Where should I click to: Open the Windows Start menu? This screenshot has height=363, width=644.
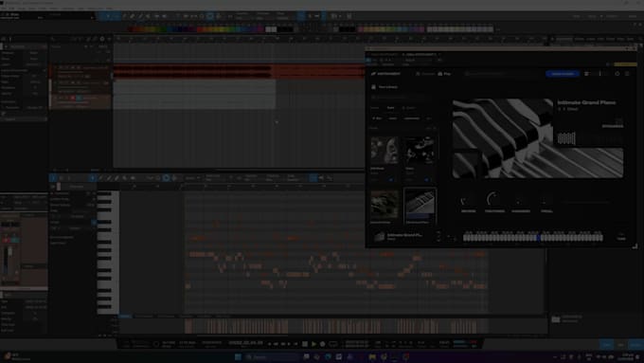(x=238, y=356)
